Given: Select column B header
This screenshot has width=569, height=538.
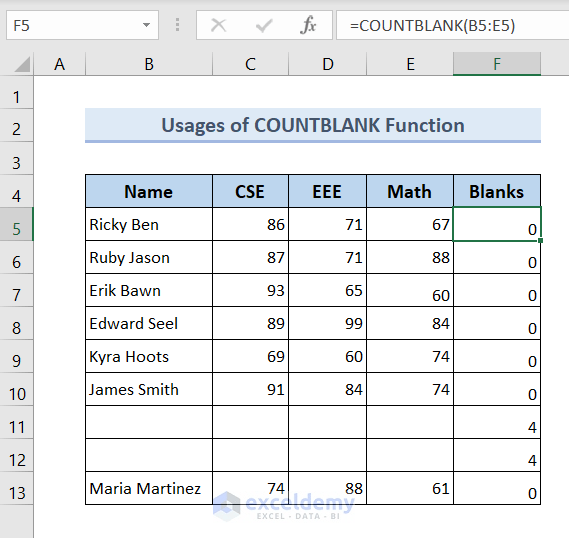Looking at the screenshot, I should coord(149,64).
